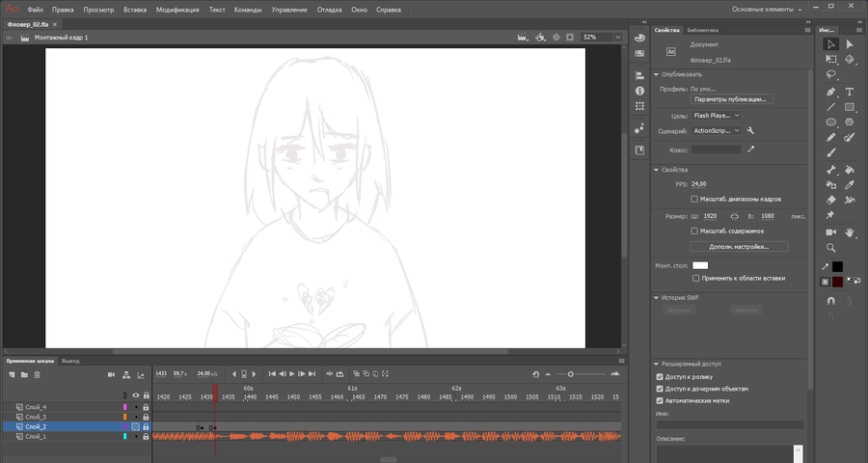
Task: Select the PolyStar hexagon tool
Action: (x=849, y=122)
